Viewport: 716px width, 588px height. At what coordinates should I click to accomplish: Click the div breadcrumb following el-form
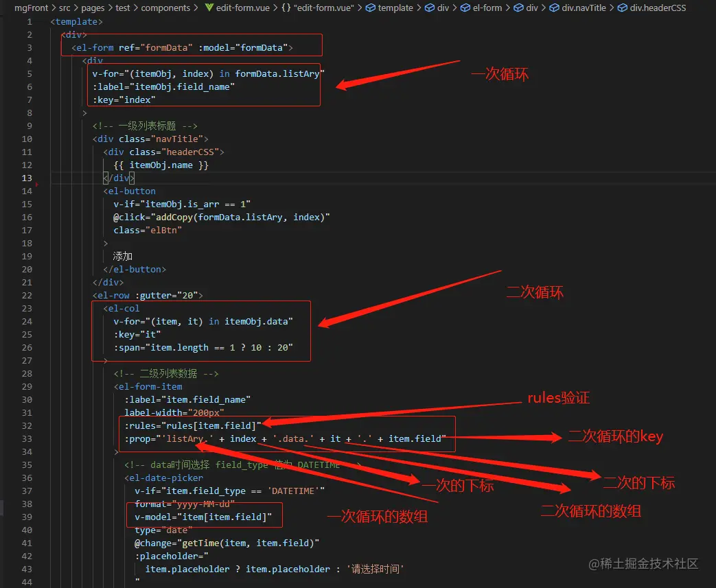532,8
